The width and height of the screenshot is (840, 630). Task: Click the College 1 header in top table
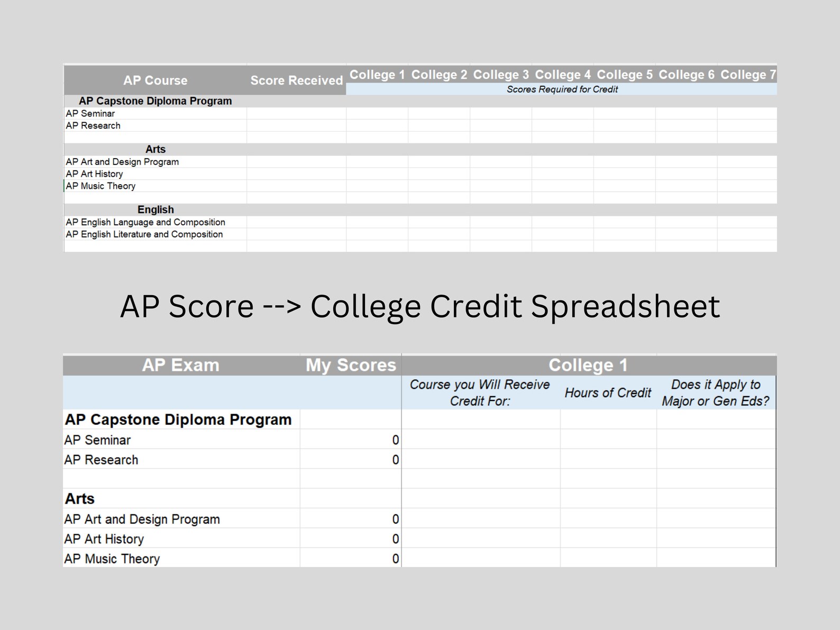pos(377,75)
